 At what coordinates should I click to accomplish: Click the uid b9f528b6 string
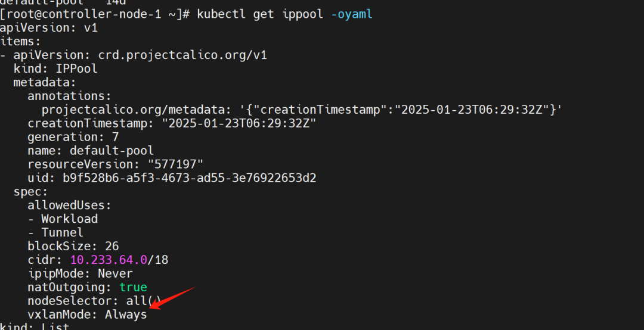click(x=190, y=178)
